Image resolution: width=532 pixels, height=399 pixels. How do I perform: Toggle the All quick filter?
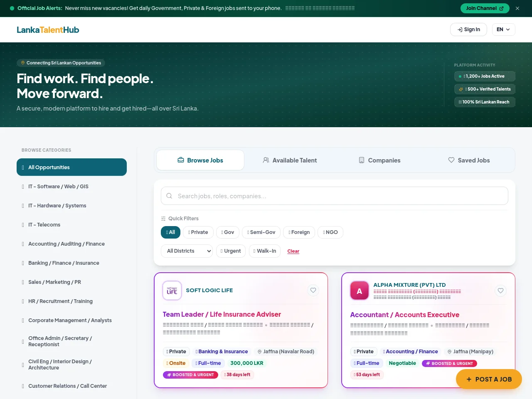(170, 232)
